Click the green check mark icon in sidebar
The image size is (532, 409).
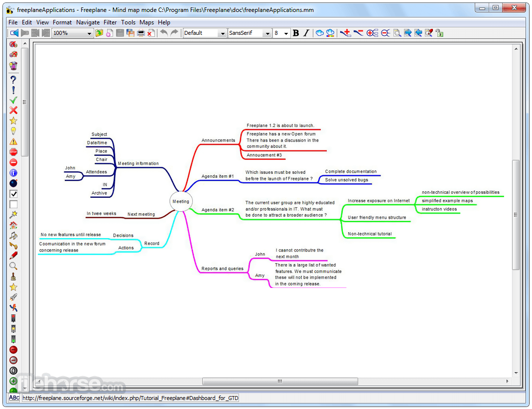coord(13,100)
